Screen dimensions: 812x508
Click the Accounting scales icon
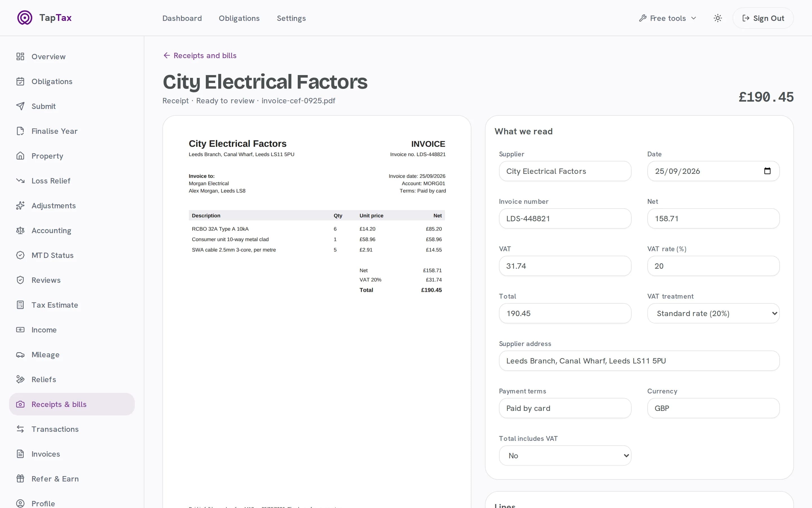coord(21,231)
